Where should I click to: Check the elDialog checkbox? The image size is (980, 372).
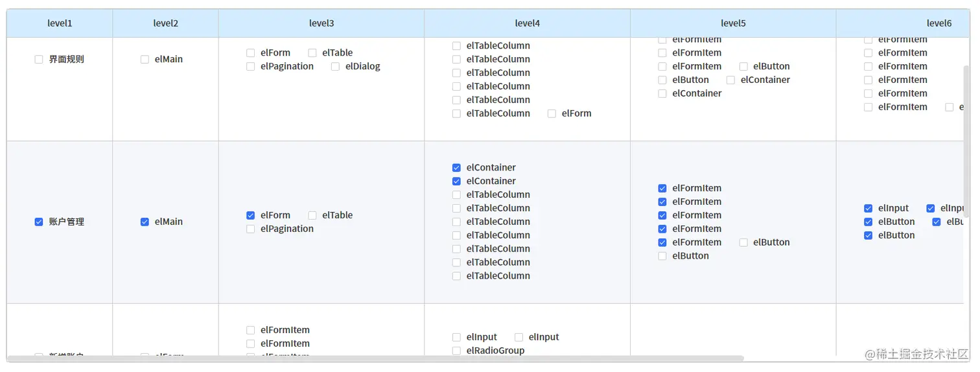point(335,67)
